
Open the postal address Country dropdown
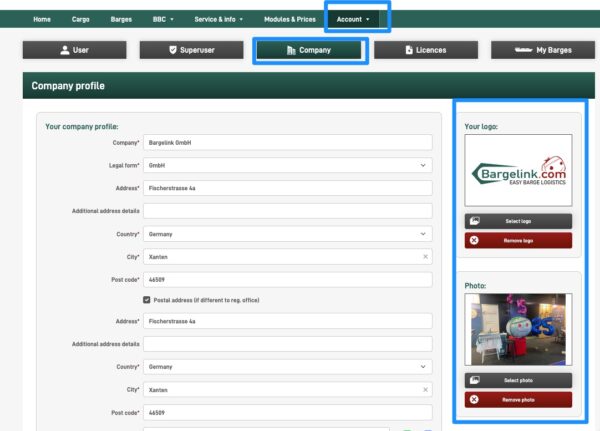288,367
